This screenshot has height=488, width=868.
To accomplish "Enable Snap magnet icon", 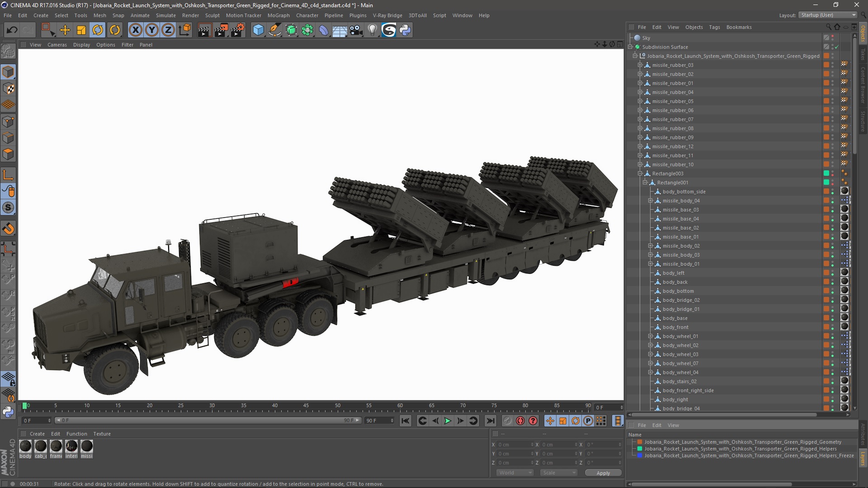I will pos(8,229).
